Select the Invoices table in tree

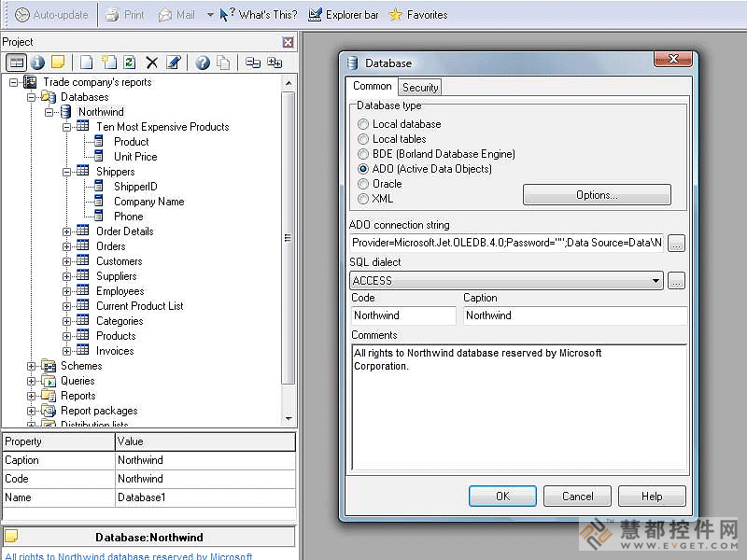point(115,351)
